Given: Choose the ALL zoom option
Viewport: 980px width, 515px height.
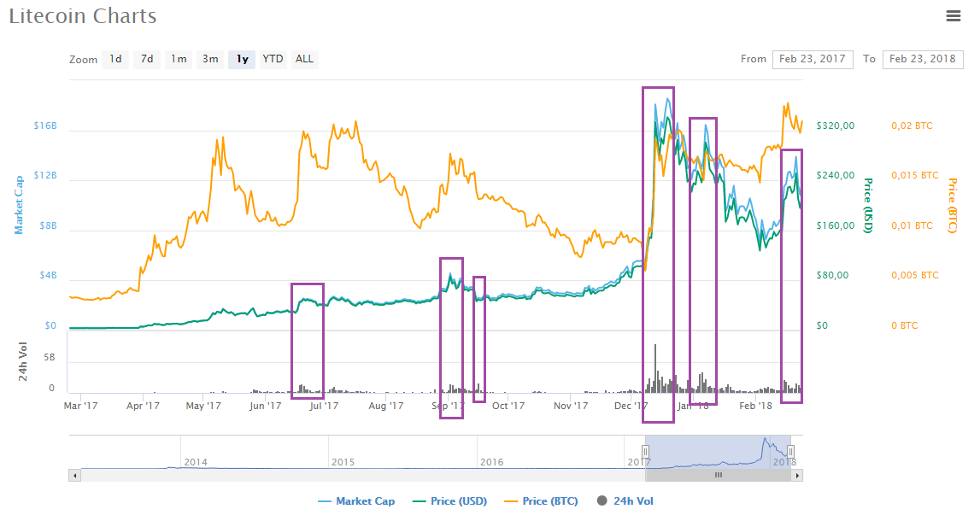Looking at the screenshot, I should tap(304, 60).
